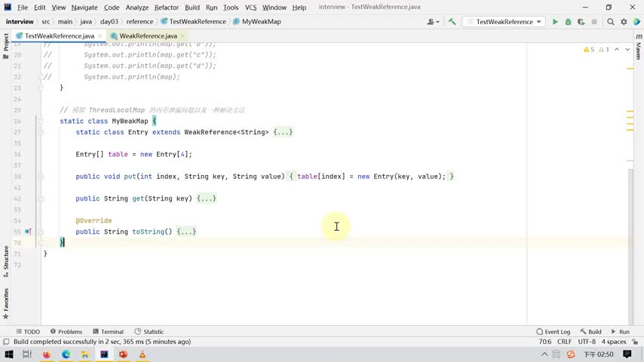Open the Build tool window button
The height and width of the screenshot is (362, 644).
point(590,332)
